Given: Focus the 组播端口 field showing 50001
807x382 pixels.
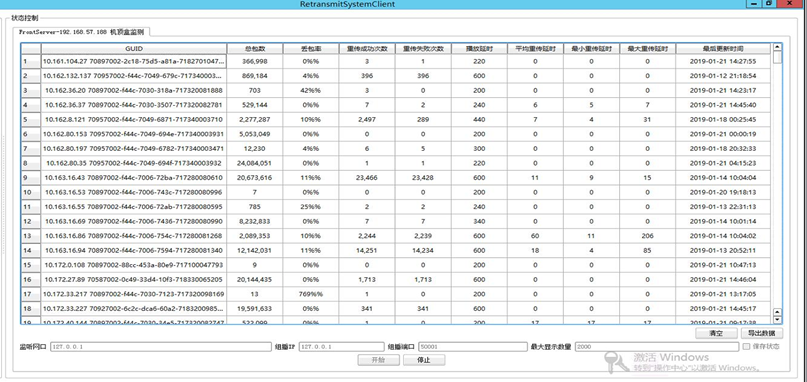Looking at the screenshot, I should pos(472,346).
